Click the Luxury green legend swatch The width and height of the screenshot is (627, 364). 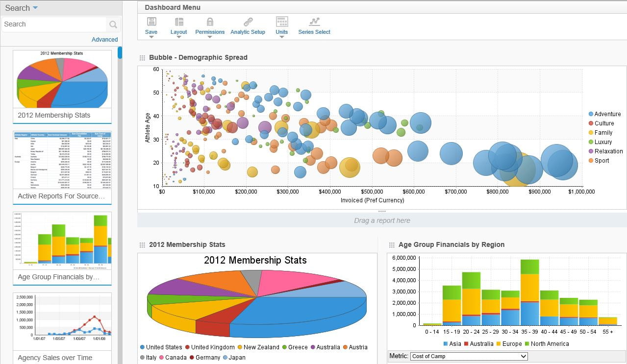click(590, 142)
